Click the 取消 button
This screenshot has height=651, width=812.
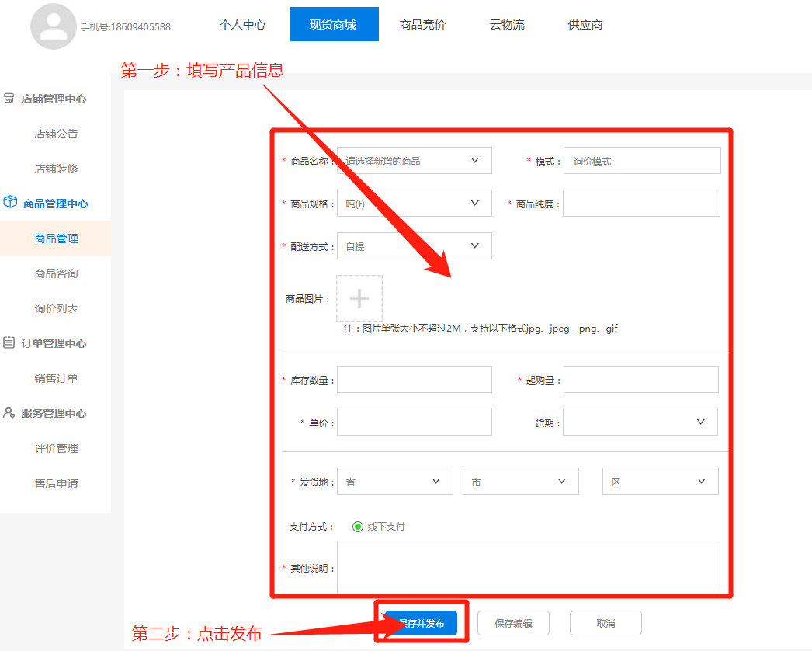[606, 623]
